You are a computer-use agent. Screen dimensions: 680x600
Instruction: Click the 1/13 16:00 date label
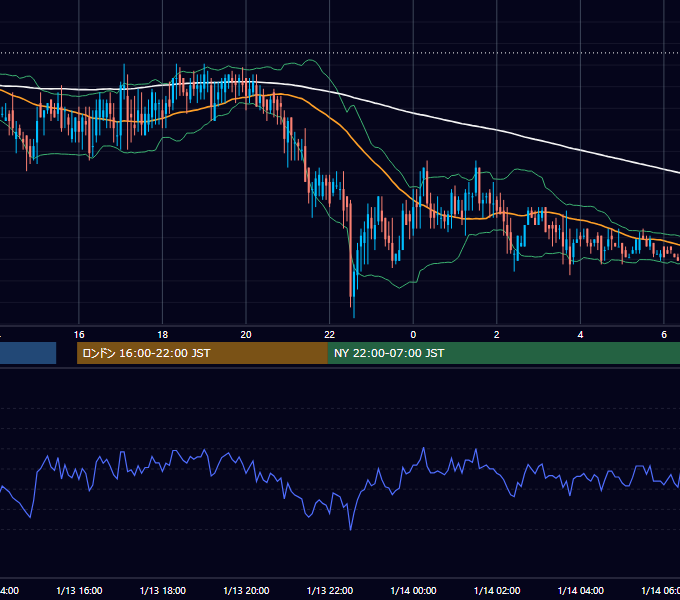click(x=79, y=590)
